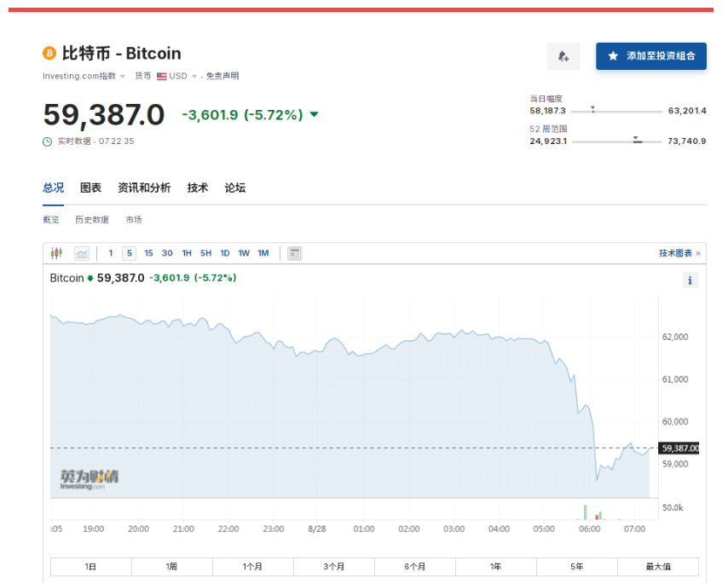Toggle the 1H chart interval
This screenshot has width=728, height=583.
(187, 253)
